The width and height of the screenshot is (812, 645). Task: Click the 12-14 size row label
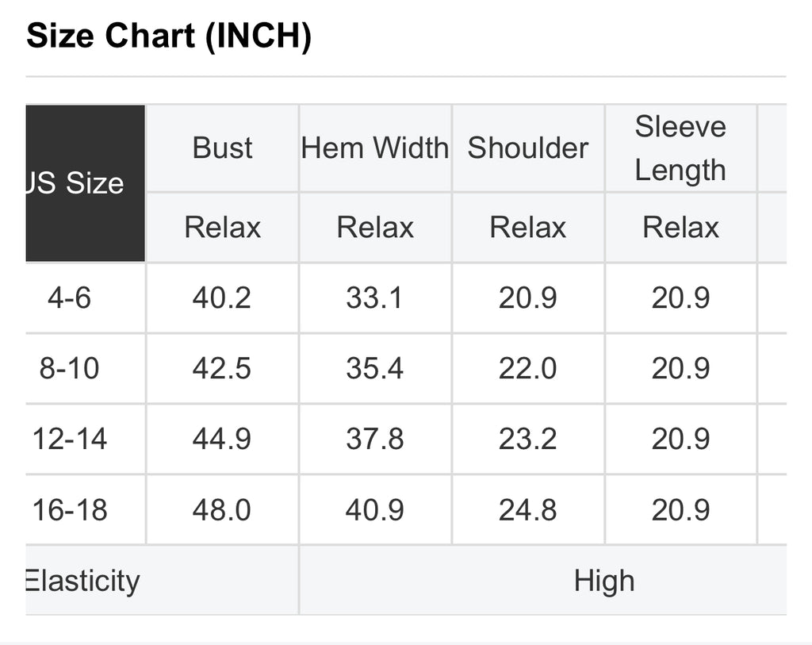point(70,439)
